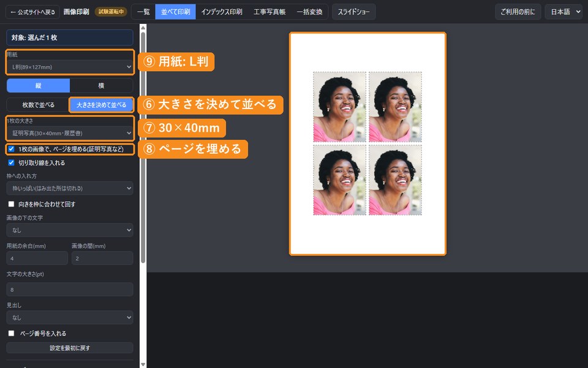The image size is (588, 368).
Task: Click the 用紙の余白 input field
Action: pyautogui.click(x=37, y=258)
